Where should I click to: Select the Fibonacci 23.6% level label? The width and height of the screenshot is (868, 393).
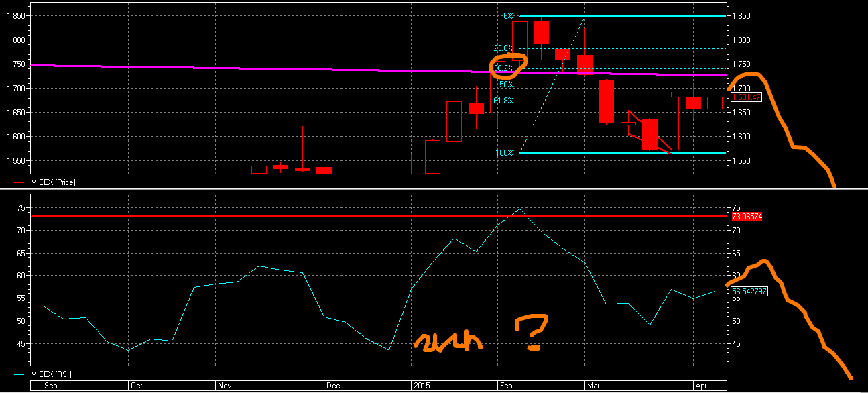click(x=503, y=48)
